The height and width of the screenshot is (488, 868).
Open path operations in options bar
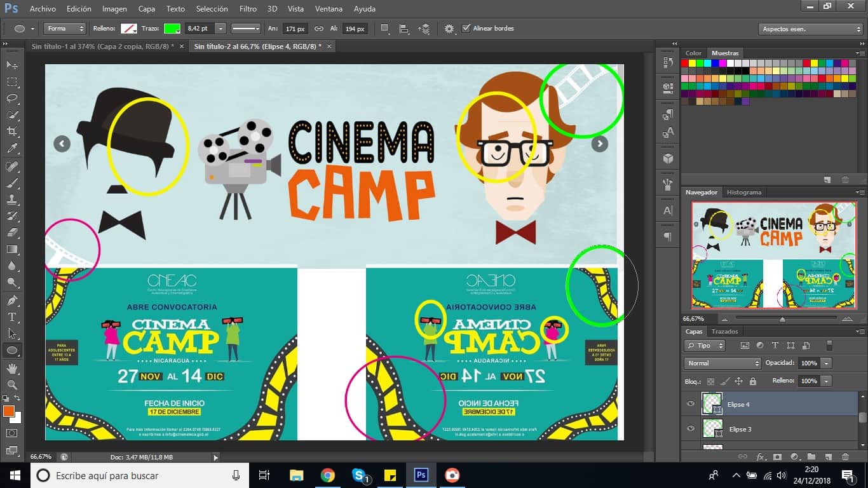coord(384,29)
